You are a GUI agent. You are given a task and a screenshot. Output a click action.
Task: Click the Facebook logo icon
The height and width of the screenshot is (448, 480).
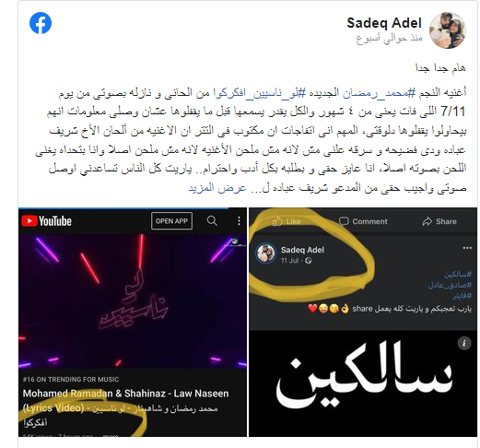click(x=41, y=23)
